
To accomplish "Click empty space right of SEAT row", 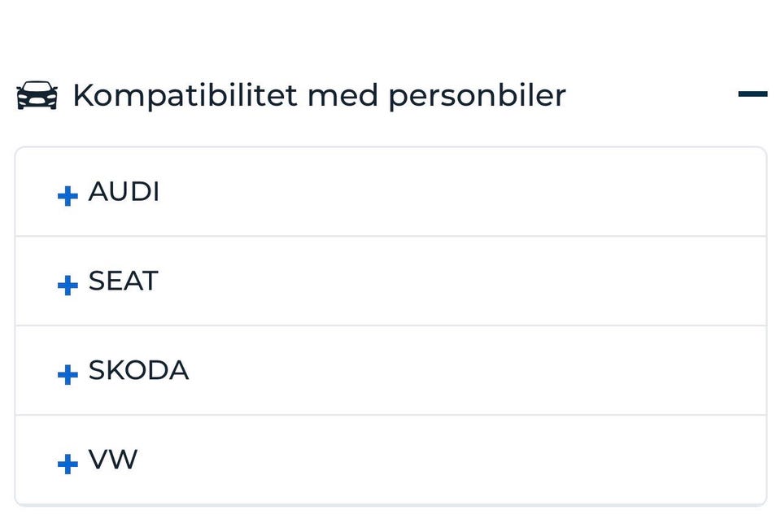I will [569, 281].
